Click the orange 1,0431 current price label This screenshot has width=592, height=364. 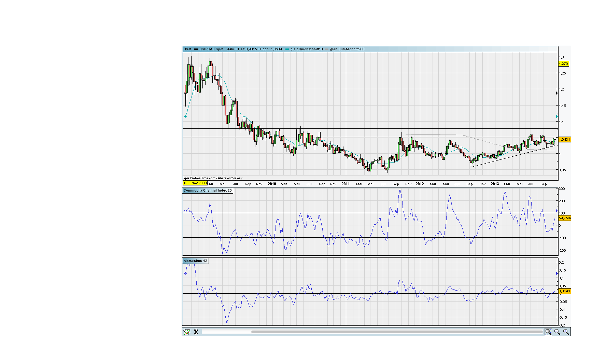564,140
